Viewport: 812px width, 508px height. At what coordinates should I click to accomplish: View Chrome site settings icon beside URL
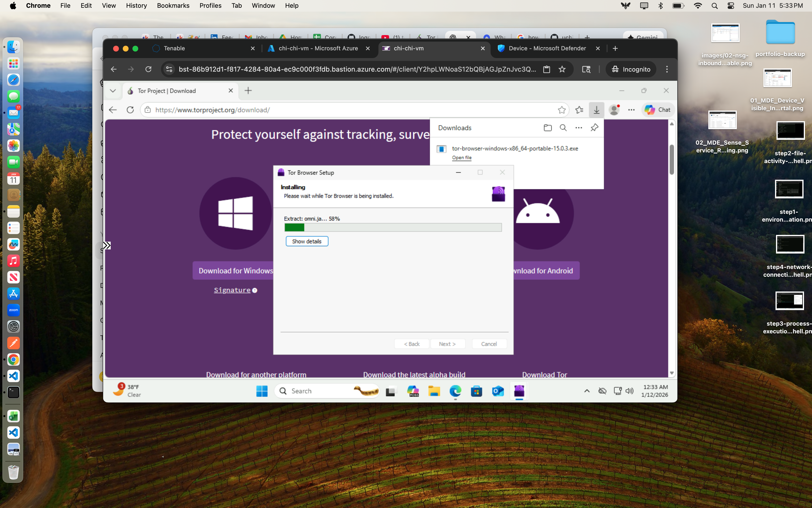point(169,69)
